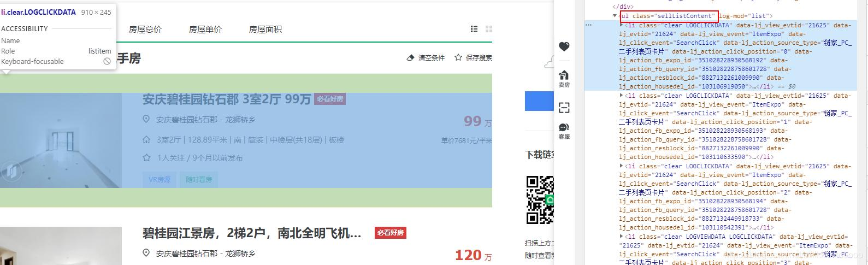
Task: Sort listings by 房屋总价
Action: point(145,30)
